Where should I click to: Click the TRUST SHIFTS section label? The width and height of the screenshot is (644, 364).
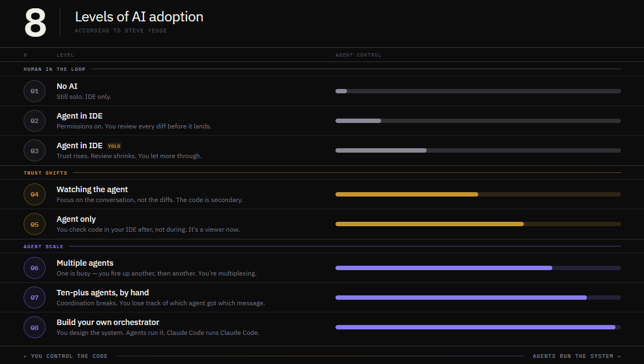[x=45, y=173]
